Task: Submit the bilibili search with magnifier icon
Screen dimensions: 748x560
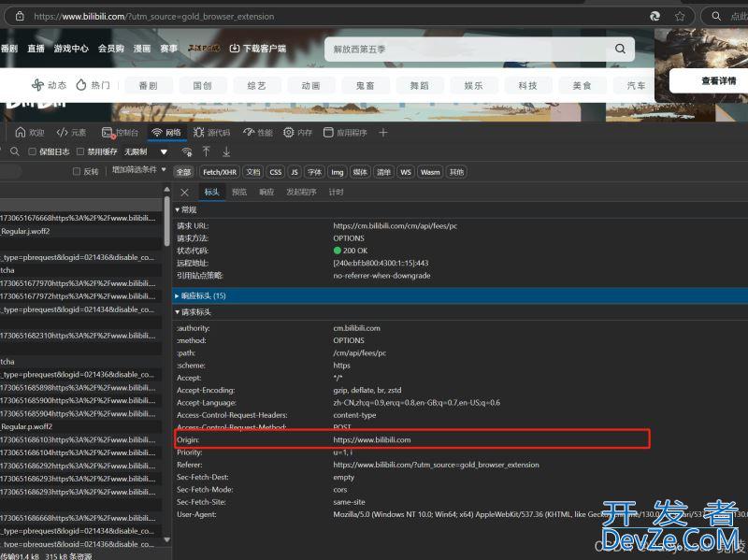Action: (620, 49)
